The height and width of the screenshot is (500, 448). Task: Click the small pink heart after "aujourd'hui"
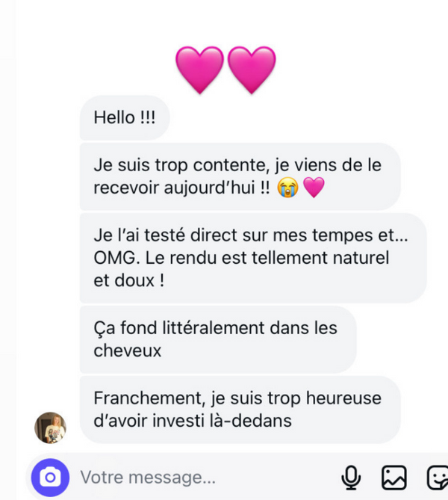(x=314, y=188)
